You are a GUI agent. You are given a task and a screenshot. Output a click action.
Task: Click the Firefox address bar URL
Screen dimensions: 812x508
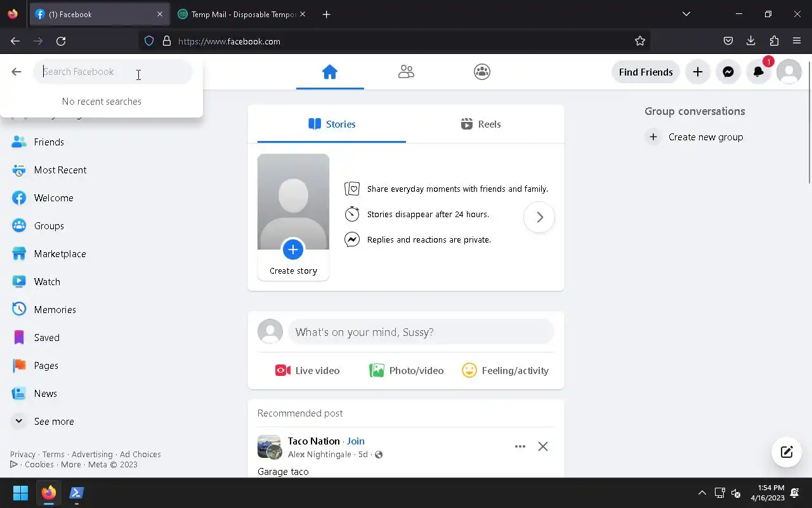click(x=229, y=41)
